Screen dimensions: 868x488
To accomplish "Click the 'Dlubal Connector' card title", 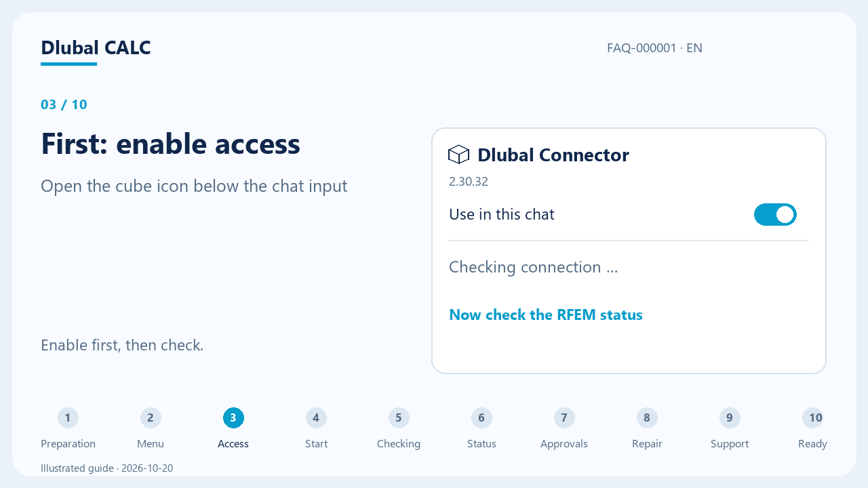I will 553,155.
